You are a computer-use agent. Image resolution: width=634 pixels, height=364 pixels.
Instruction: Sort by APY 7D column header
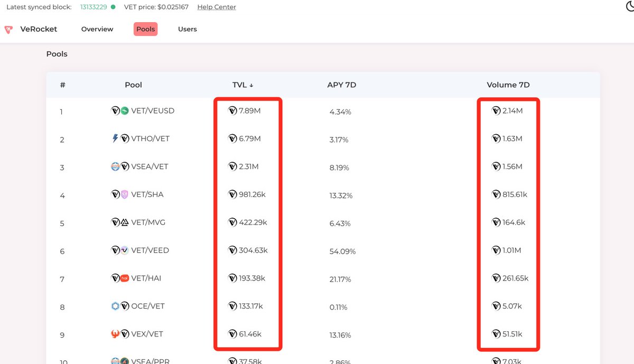[341, 85]
